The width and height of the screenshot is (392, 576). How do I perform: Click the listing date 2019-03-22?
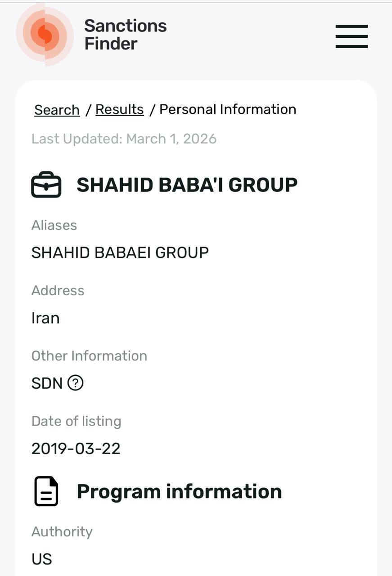point(76,448)
